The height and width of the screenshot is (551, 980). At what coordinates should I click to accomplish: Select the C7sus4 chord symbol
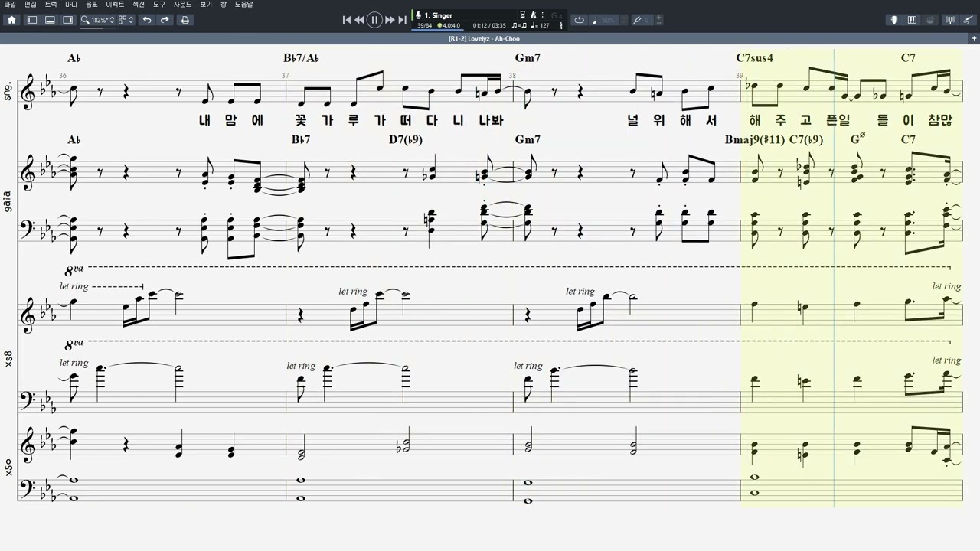[754, 58]
